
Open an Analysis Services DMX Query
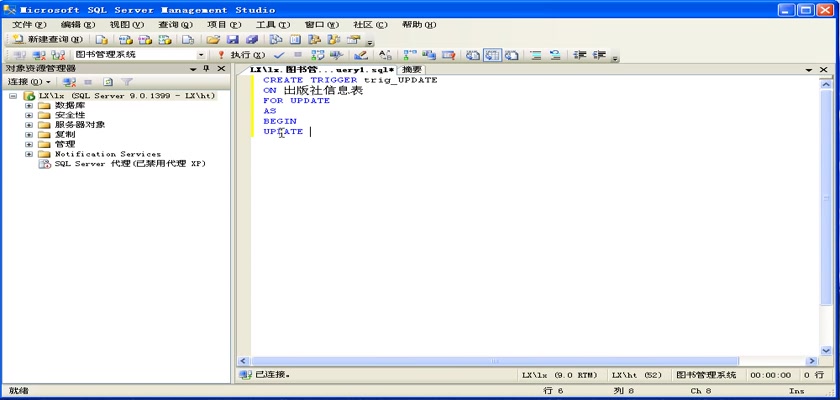point(145,40)
